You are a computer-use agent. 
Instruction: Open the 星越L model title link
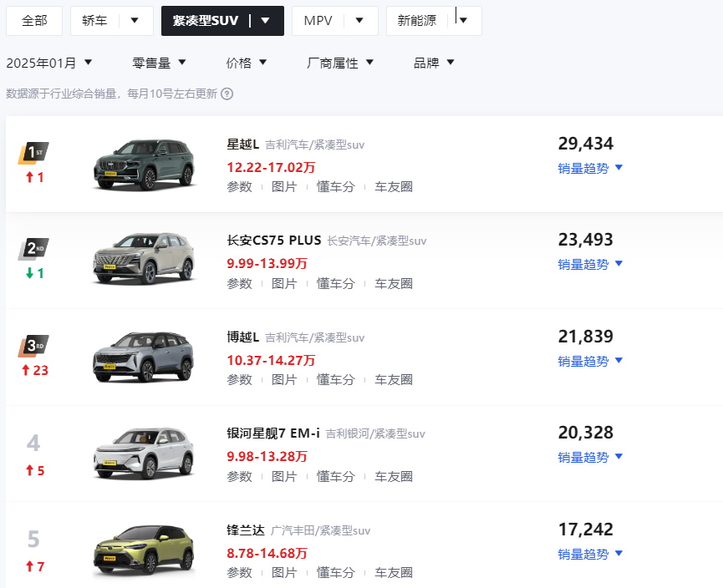coord(243,144)
